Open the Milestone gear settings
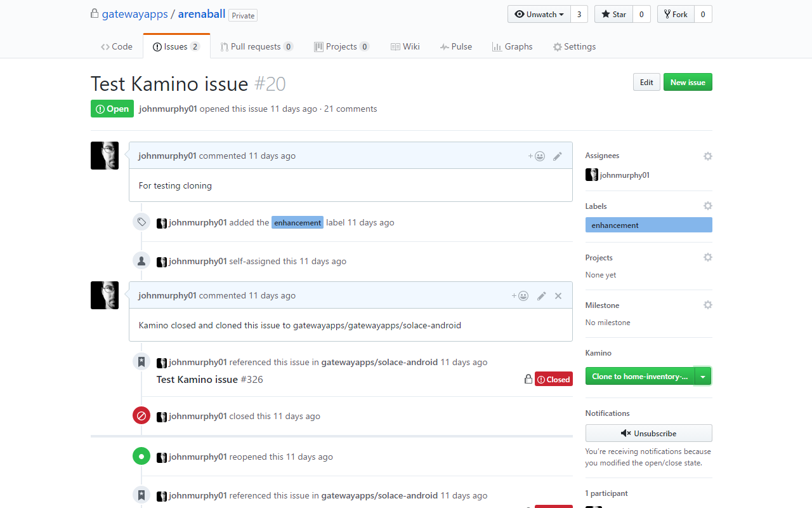 (x=707, y=305)
